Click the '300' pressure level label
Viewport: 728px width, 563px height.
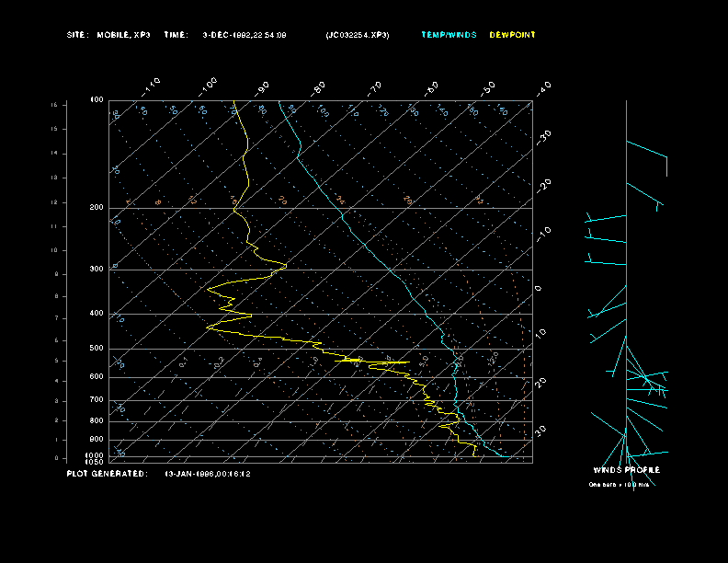97,269
